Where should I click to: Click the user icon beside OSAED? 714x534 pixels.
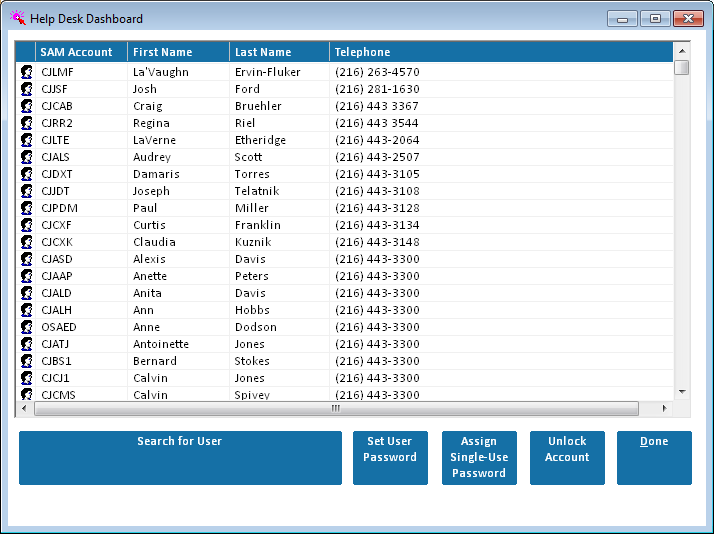point(26,327)
